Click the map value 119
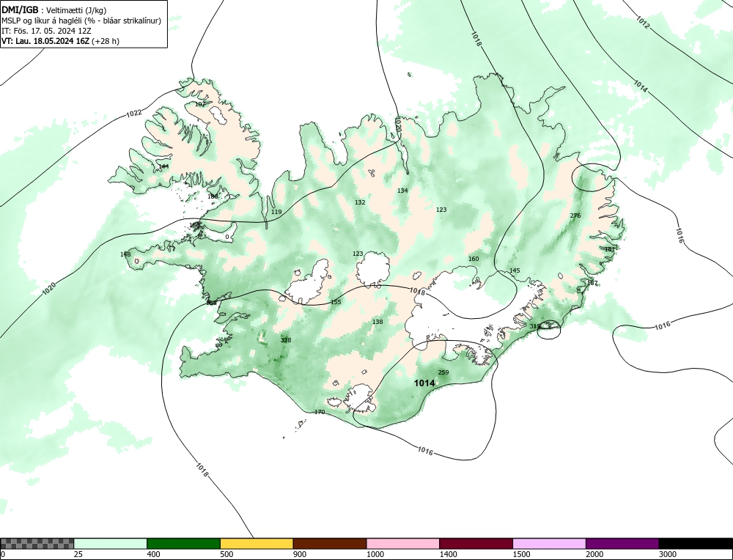733x560 pixels. pos(276,213)
